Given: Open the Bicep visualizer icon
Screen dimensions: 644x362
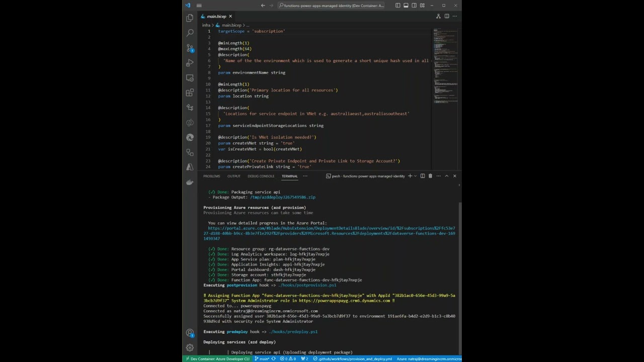Looking at the screenshot, I should click(x=438, y=16).
